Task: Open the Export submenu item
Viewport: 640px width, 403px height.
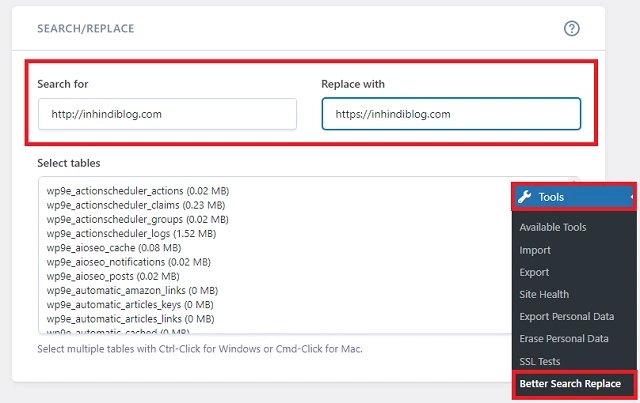Action: pos(534,272)
